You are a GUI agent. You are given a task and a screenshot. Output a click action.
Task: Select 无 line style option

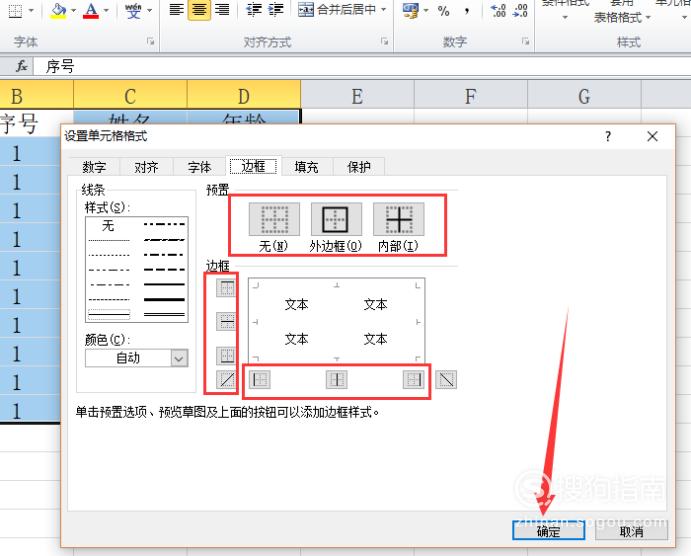[108, 226]
